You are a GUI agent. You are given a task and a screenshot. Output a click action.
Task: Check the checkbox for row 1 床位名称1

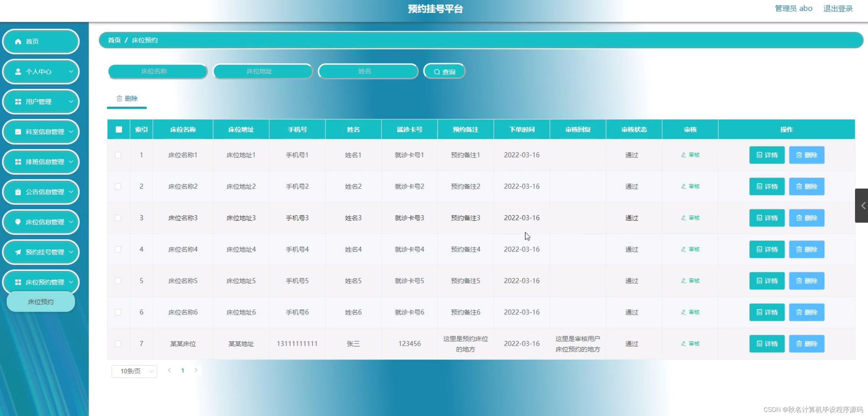118,155
